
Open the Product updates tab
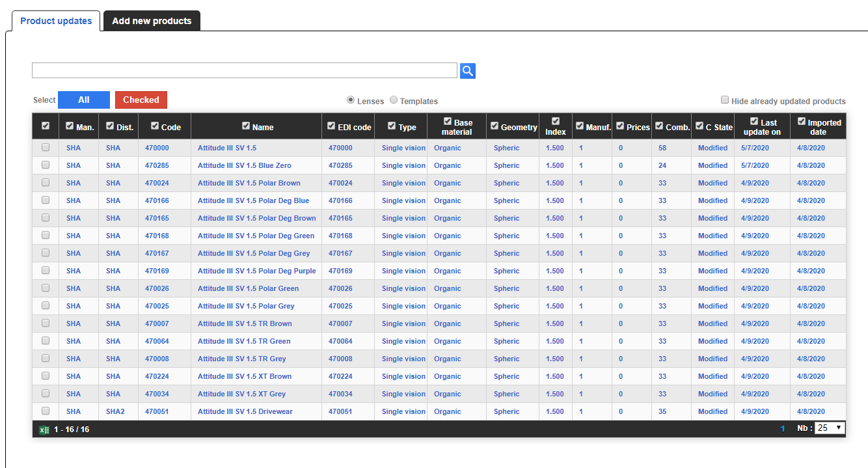click(56, 21)
